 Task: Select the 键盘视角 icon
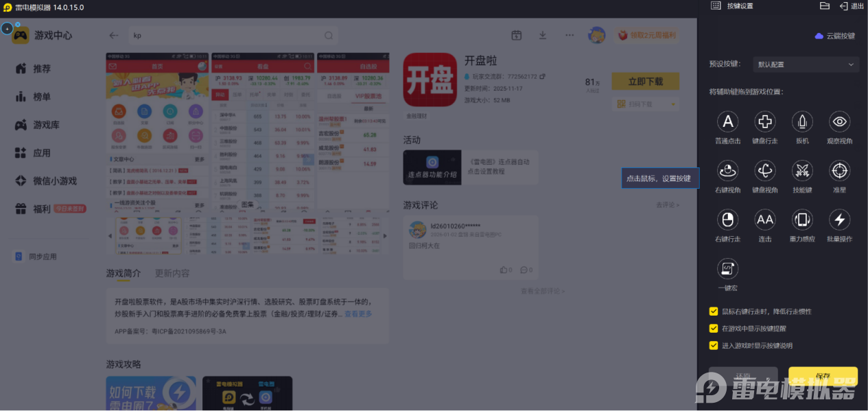point(765,171)
